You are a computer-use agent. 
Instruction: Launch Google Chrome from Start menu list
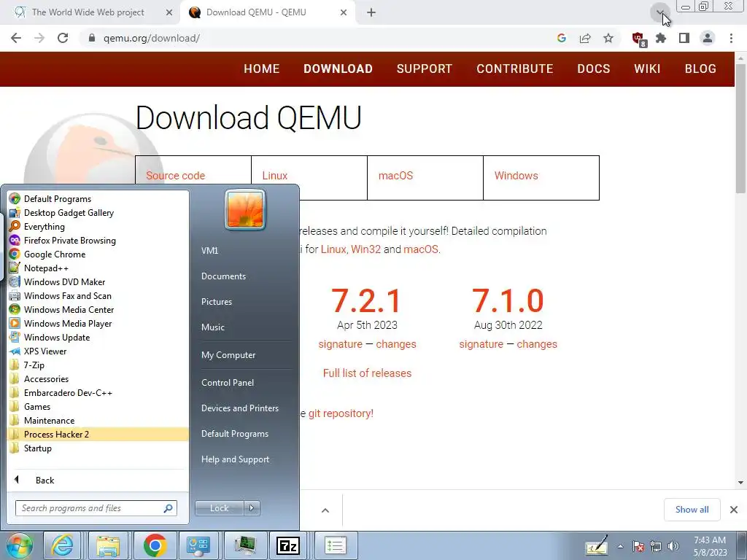[x=47, y=254]
